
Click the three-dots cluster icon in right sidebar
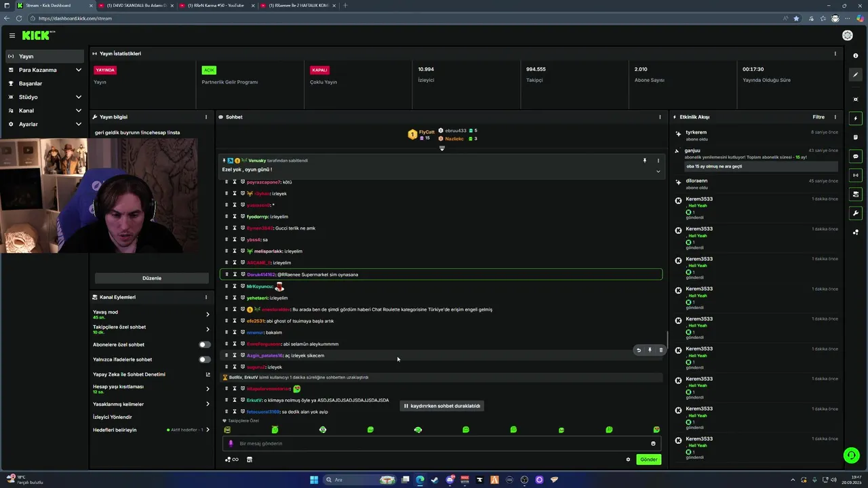(856, 232)
